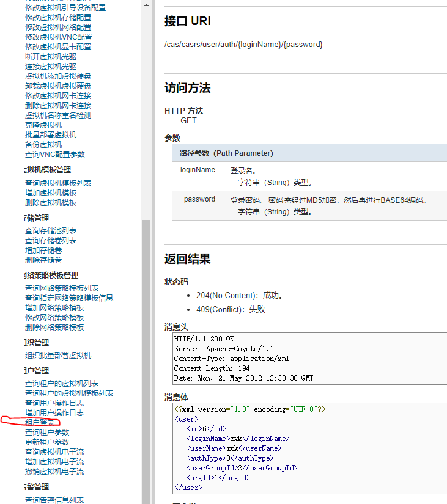Click the 路径参数 (Path Parameter) table header
This screenshot has width=447, height=504.
click(x=309, y=153)
